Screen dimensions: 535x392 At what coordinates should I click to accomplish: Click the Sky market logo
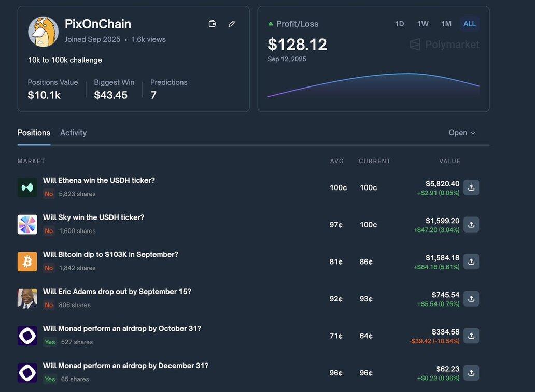27,225
